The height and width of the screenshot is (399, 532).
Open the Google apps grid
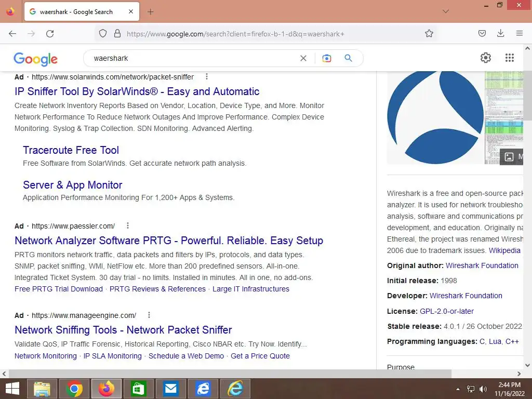point(509,58)
